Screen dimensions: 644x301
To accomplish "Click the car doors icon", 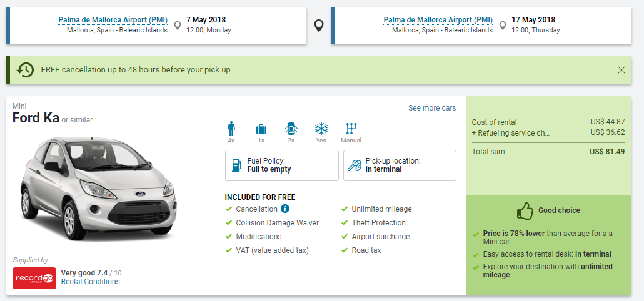I will click(x=291, y=129).
